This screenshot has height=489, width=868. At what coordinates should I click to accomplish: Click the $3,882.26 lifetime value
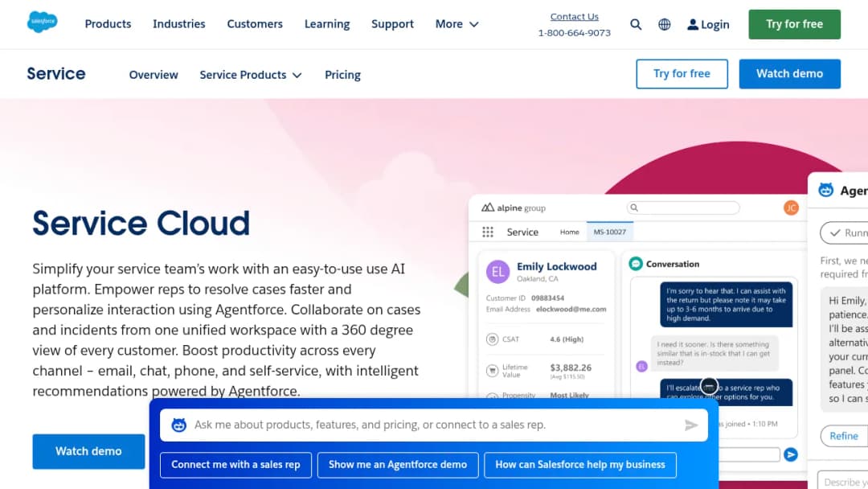pos(571,368)
